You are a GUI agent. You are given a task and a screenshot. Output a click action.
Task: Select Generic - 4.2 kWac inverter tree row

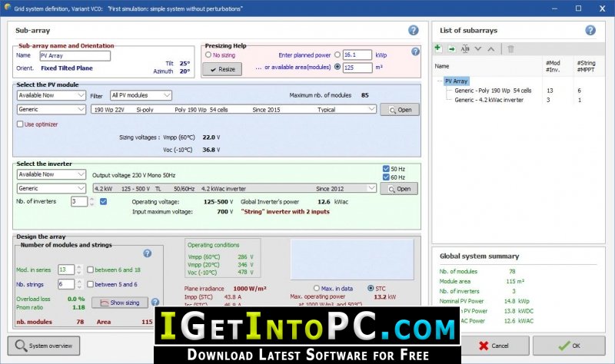coord(489,100)
